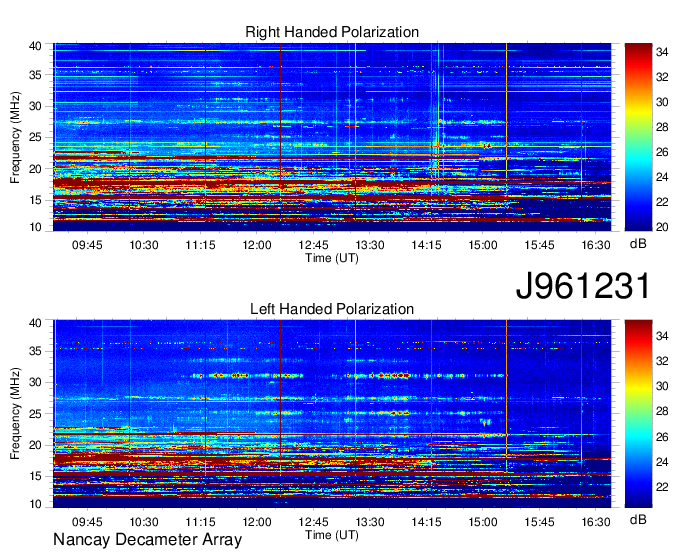The width and height of the screenshot is (680, 552).
Task: Click the 34 value on top color bar scale
Action: pos(662,52)
